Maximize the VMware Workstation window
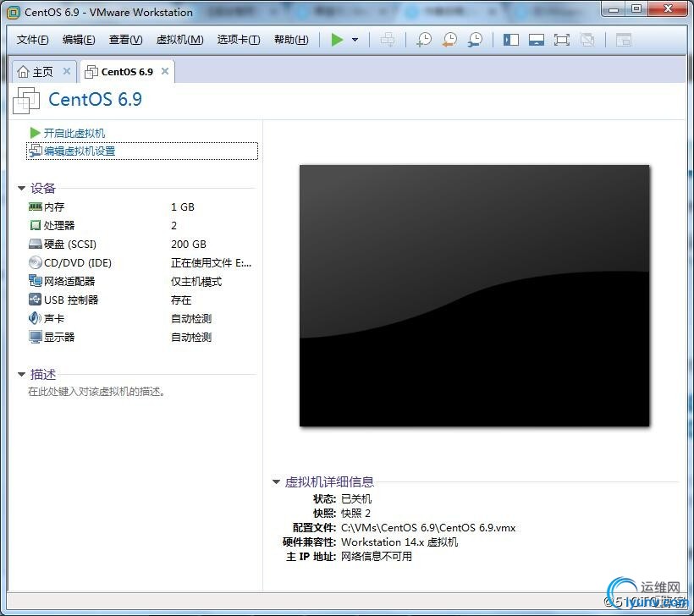The image size is (694, 616). pyautogui.click(x=636, y=9)
